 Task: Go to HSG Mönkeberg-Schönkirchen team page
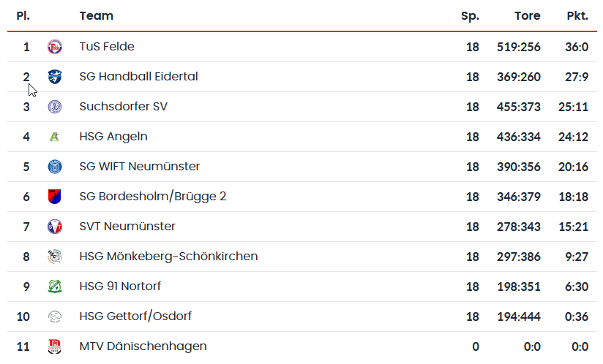(168, 256)
